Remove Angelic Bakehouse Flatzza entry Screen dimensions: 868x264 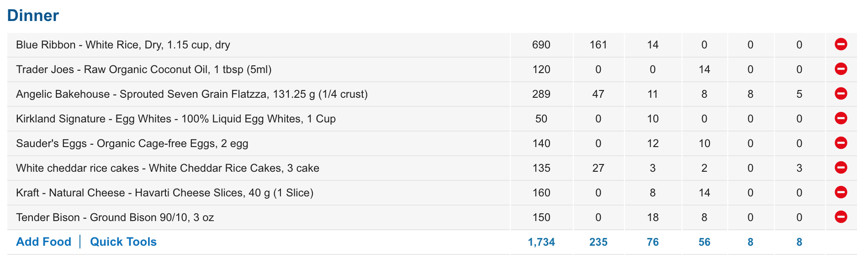click(841, 94)
